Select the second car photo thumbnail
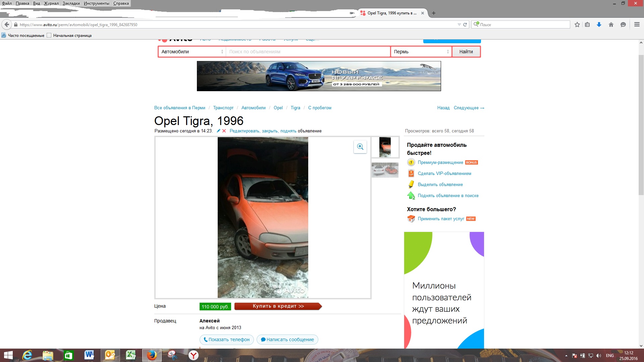644x362 pixels. coord(385,170)
